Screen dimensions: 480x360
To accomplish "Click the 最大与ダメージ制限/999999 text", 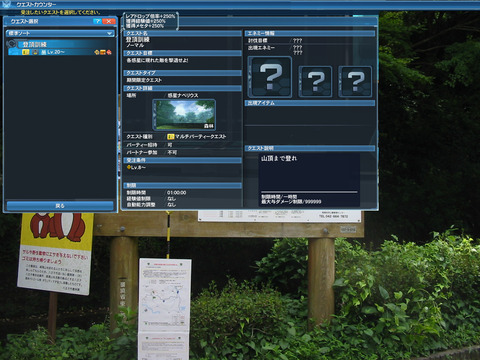I will click(291, 202).
